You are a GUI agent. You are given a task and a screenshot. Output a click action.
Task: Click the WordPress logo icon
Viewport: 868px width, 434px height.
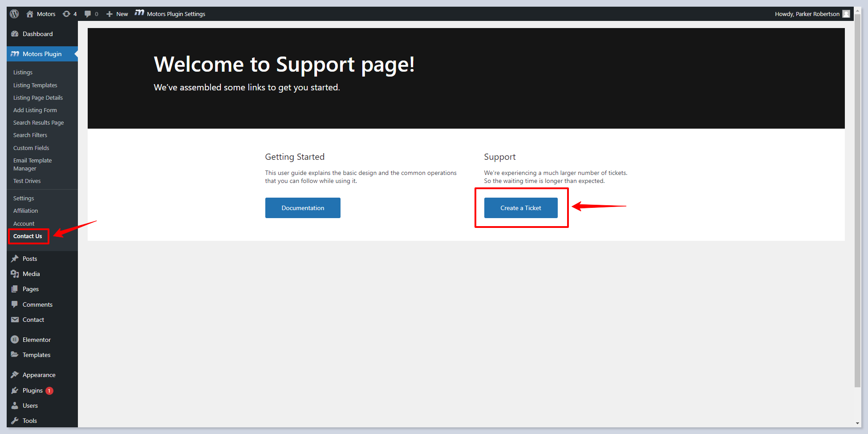pyautogui.click(x=14, y=14)
